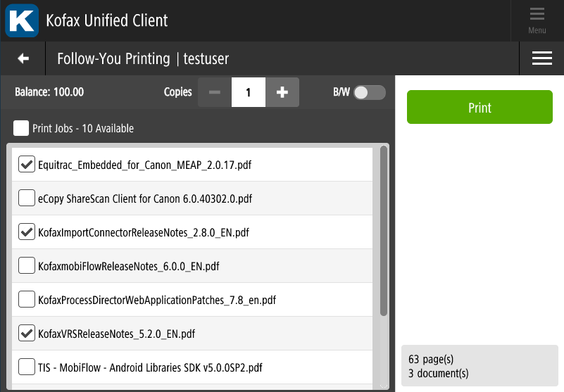Uncheck KofaxImportConnectorReleaseNotes checkbox
The height and width of the screenshot is (392, 564).
[x=27, y=232]
